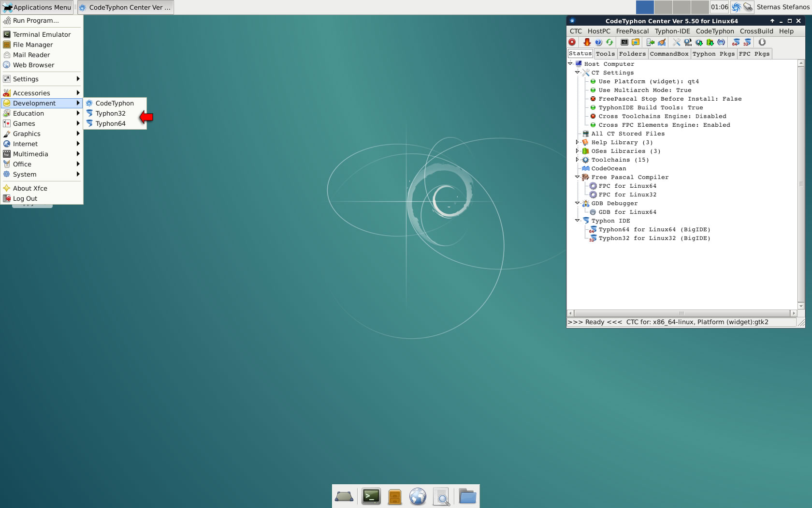The width and height of the screenshot is (812, 508).
Task: Choose Log Out in Applications menu
Action: coord(42,198)
